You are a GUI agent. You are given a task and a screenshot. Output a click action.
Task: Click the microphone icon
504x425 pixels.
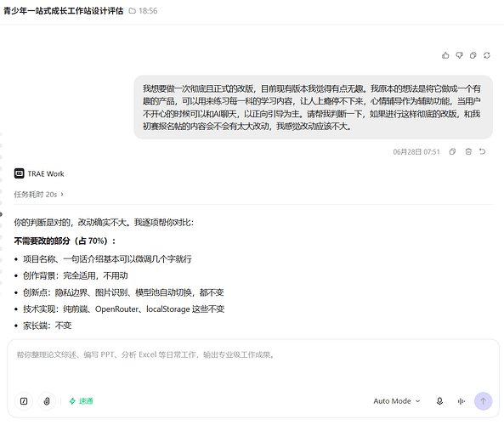pyautogui.click(x=439, y=401)
